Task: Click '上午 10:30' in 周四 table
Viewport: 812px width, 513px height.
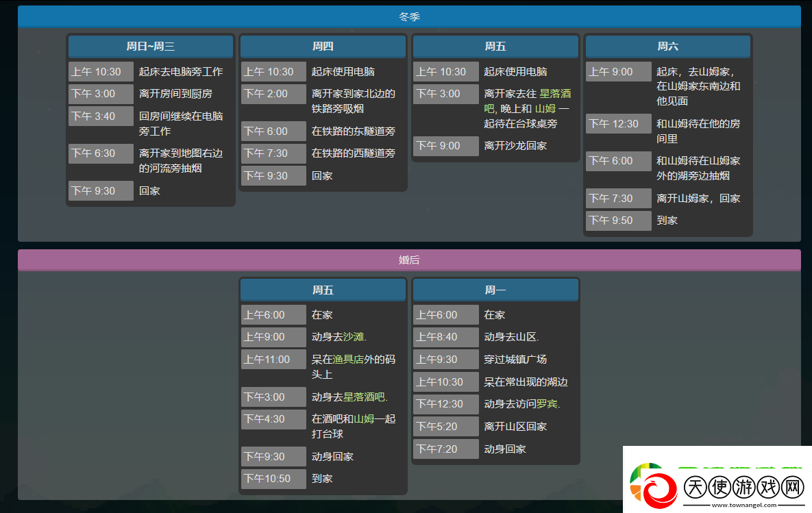Action: [x=273, y=72]
